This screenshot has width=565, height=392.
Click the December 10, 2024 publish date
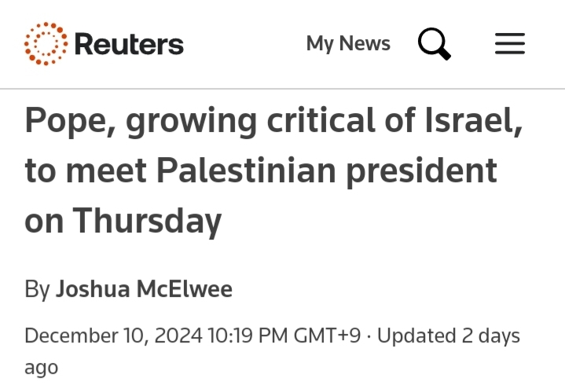(113, 335)
